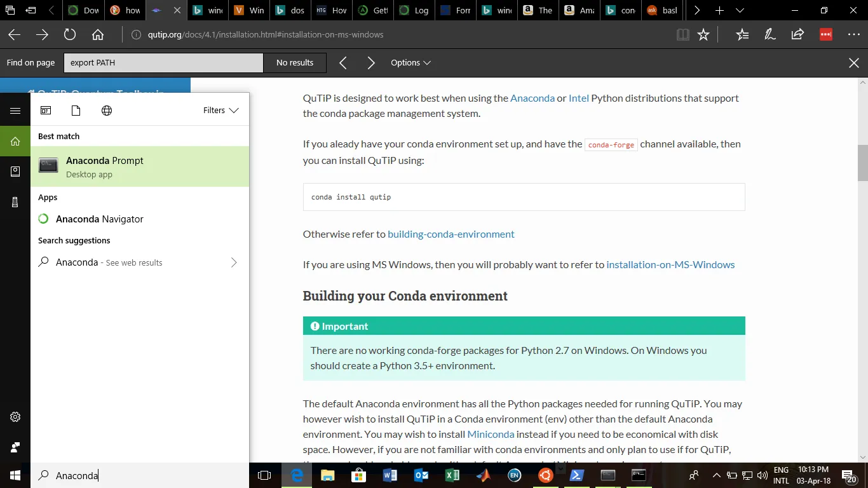Close the Find on page bar
This screenshot has height=488, width=868.
coord(854,63)
